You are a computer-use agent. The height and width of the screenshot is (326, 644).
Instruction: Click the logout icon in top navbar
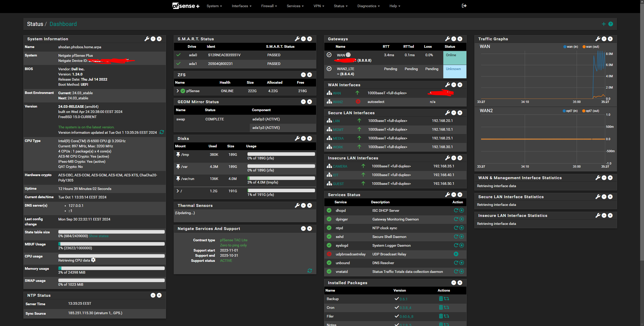coord(464,6)
